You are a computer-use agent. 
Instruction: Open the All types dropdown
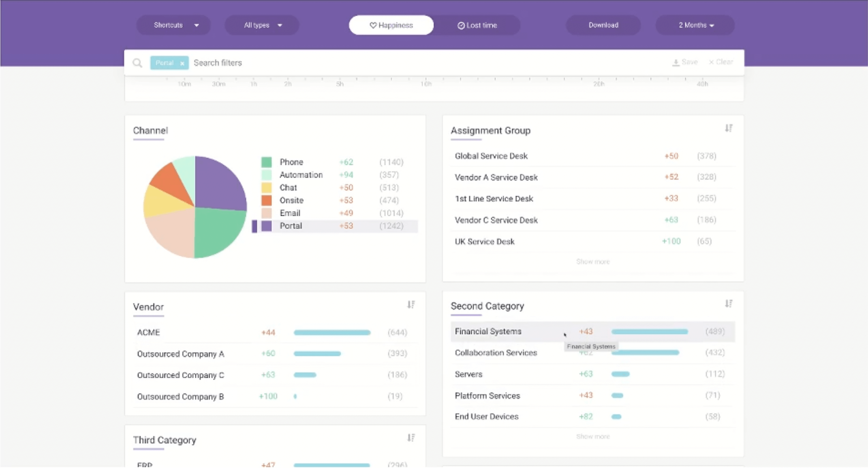[x=262, y=25]
